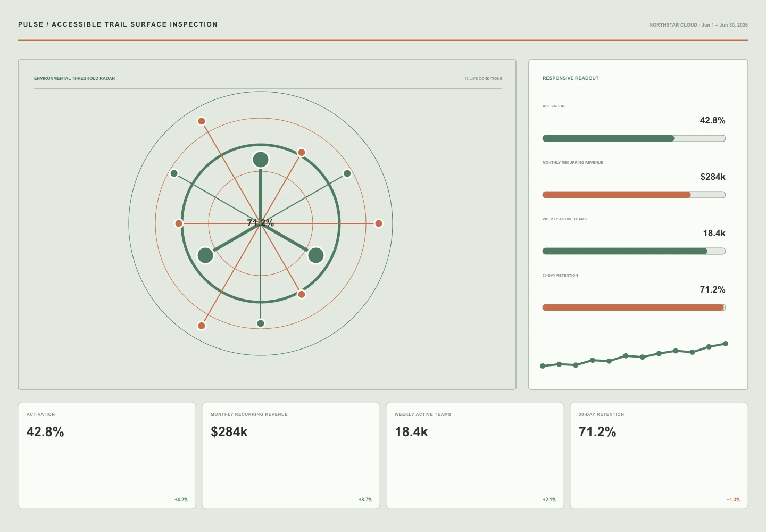Click the "ENVIRONMENTAL THRESHOLD RADAR" panel title

point(74,78)
